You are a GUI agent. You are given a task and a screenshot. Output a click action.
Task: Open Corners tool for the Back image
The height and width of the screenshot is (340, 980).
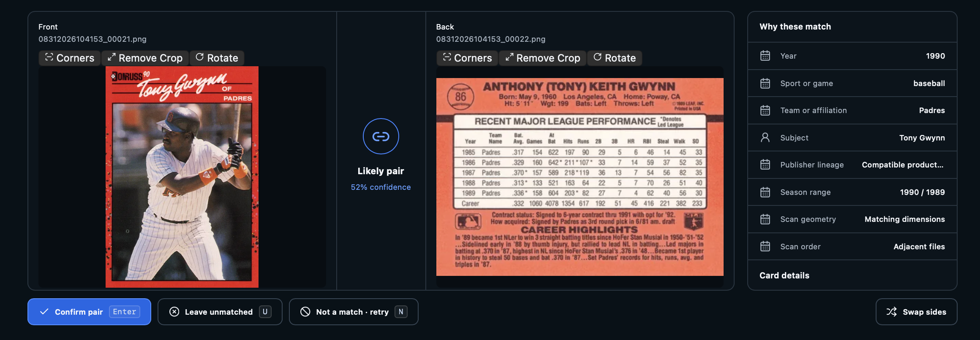point(467,58)
